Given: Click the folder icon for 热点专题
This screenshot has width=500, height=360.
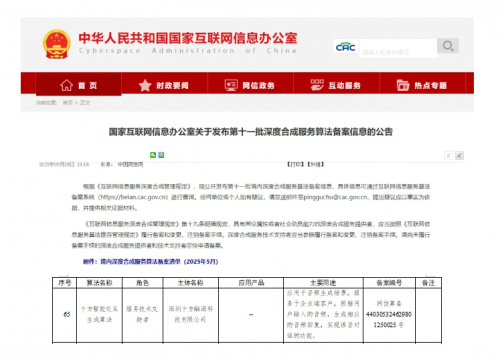Looking at the screenshot, I should (403, 85).
